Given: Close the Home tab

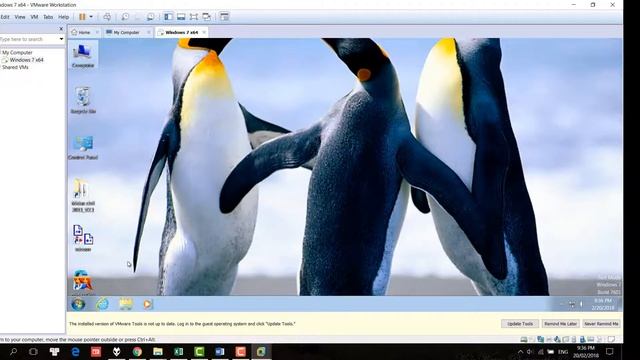Looking at the screenshot, I should pos(97,32).
